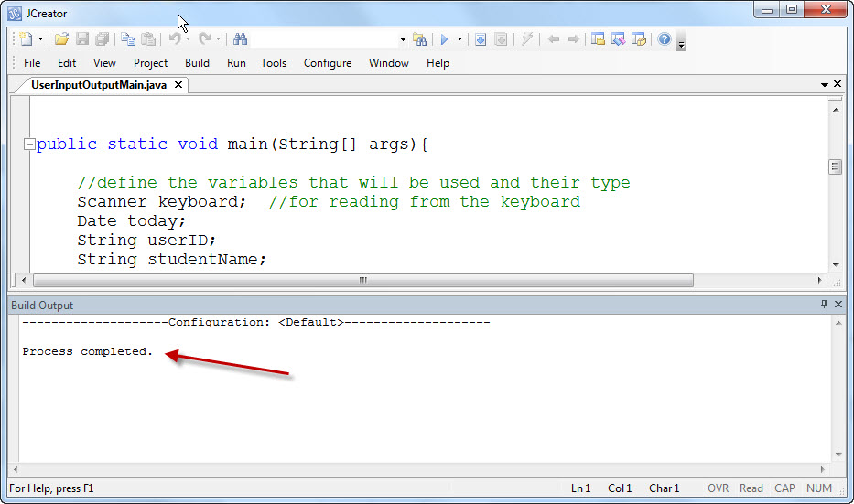This screenshot has height=504, width=854.
Task: Click the Find in Files icon
Action: [x=419, y=39]
